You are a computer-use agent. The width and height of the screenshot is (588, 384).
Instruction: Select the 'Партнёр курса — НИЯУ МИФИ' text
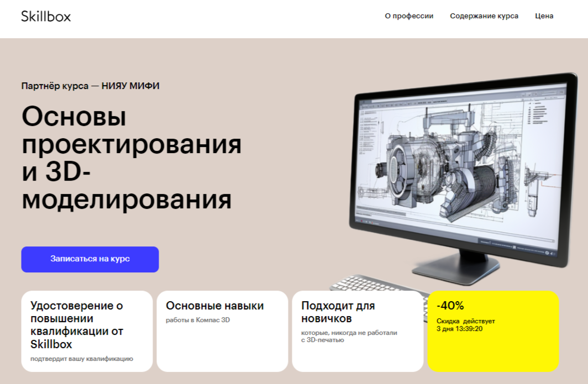coord(91,86)
